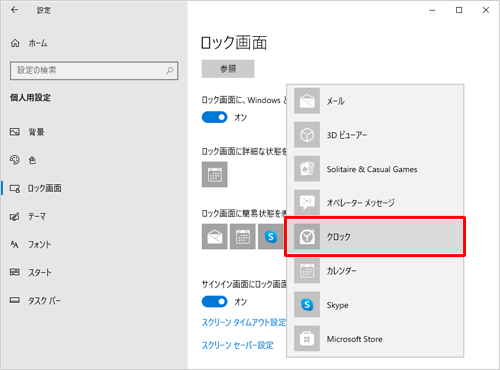
Task: Open テーマ theme settings
Action: [28, 216]
